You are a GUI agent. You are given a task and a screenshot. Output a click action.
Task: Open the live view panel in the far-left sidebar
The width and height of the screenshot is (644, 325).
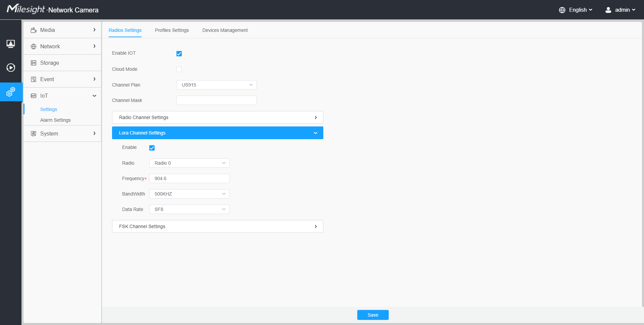(x=11, y=44)
